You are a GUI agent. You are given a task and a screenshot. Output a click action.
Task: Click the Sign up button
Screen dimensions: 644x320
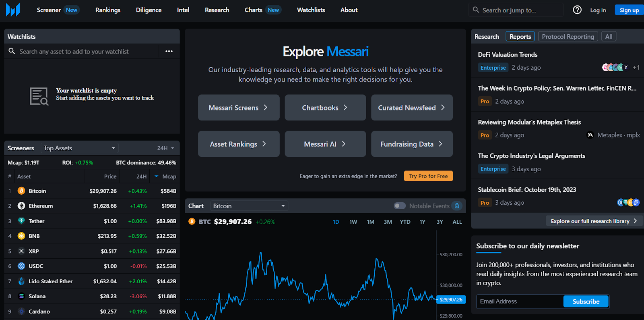click(629, 10)
